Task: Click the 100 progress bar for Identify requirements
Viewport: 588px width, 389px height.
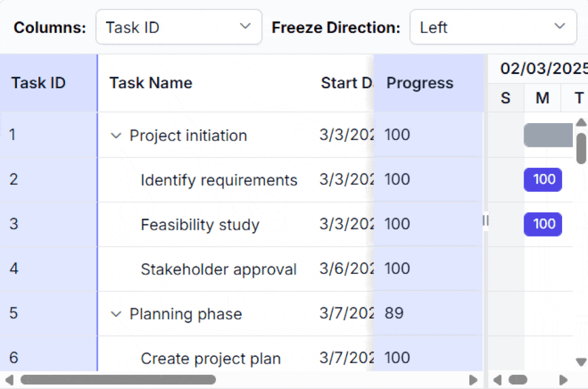Action: (x=543, y=180)
